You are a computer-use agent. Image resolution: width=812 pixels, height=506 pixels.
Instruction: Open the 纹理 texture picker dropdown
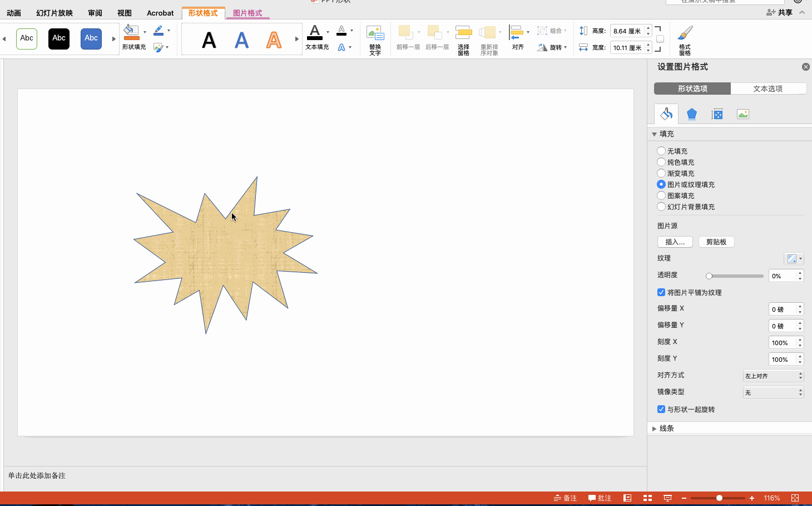tap(794, 259)
